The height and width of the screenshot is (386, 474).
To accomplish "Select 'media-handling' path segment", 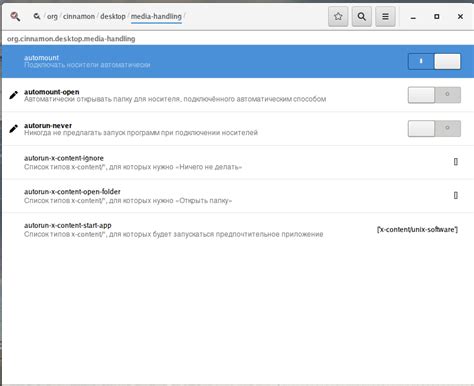I will click(156, 16).
